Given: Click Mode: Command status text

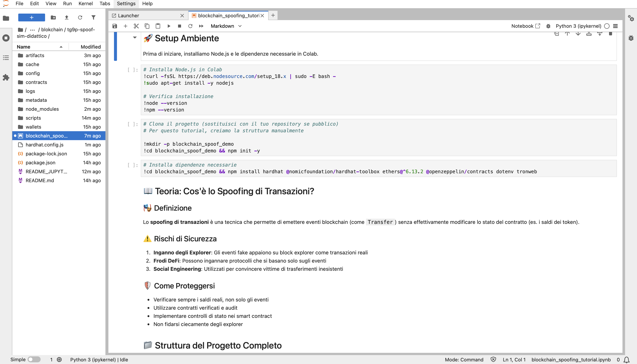Looking at the screenshot, I should 464,360.
